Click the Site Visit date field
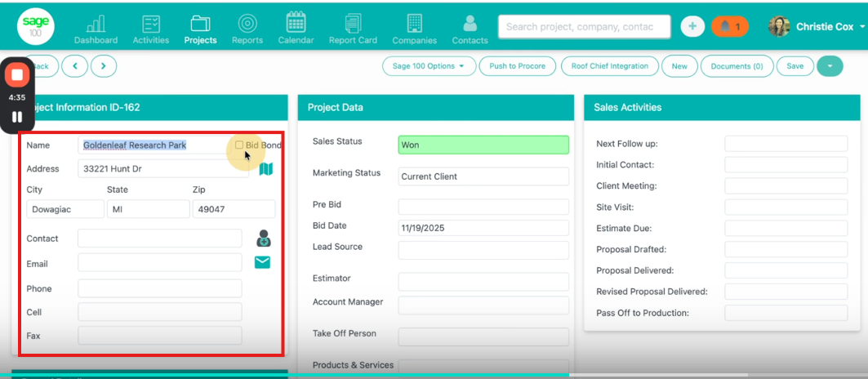The width and height of the screenshot is (868, 379). [x=786, y=207]
